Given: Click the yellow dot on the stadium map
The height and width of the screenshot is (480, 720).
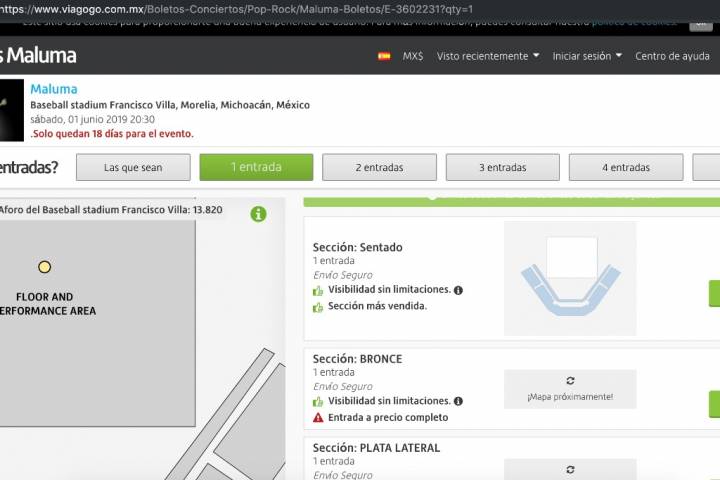Looking at the screenshot, I should [44, 267].
